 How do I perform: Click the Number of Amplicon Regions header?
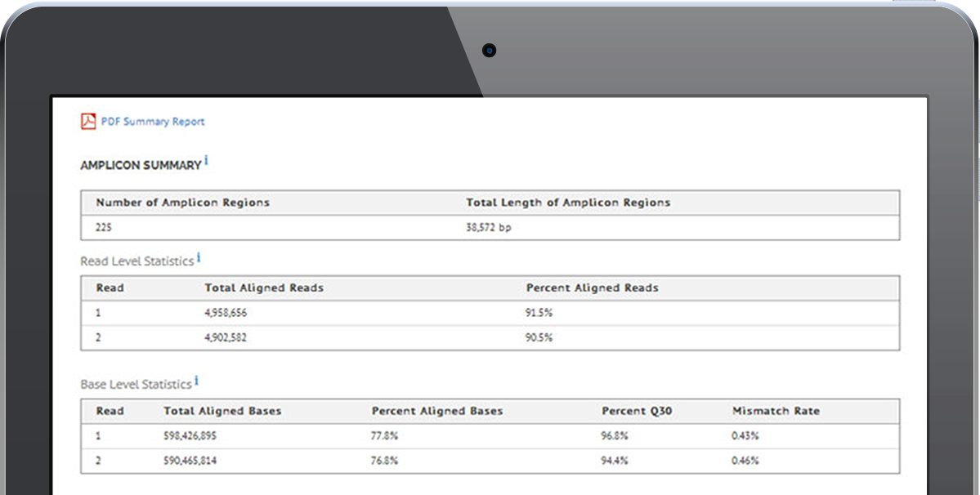point(182,203)
